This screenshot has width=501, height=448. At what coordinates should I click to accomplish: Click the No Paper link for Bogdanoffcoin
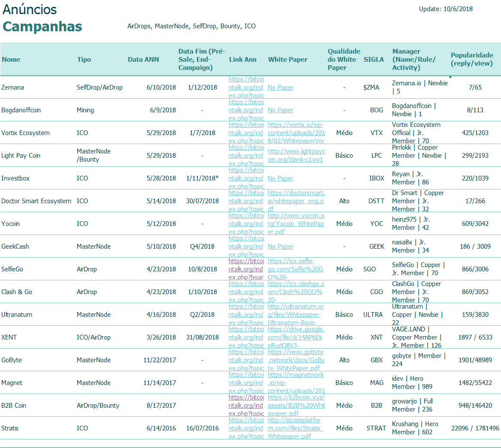point(281,110)
